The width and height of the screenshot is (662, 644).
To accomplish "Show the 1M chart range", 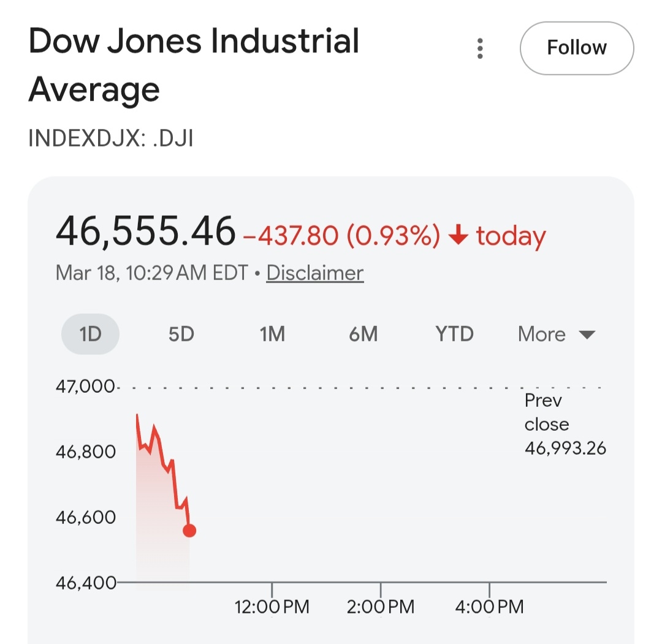I will 272,334.
